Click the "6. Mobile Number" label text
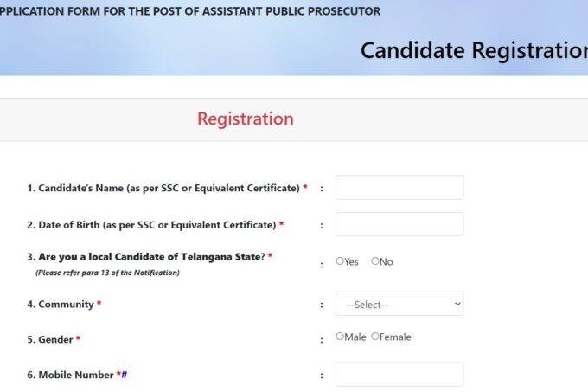The height and width of the screenshot is (392, 588). coord(70,375)
